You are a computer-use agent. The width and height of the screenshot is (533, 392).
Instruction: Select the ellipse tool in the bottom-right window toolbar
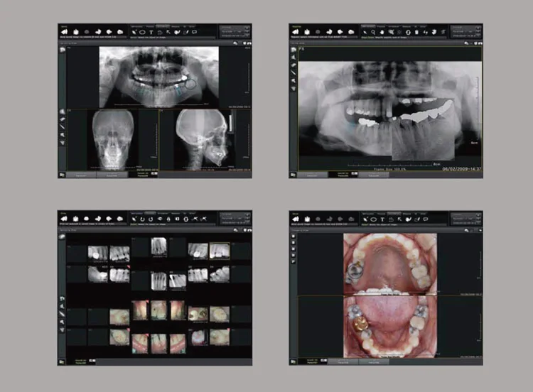coord(374,219)
